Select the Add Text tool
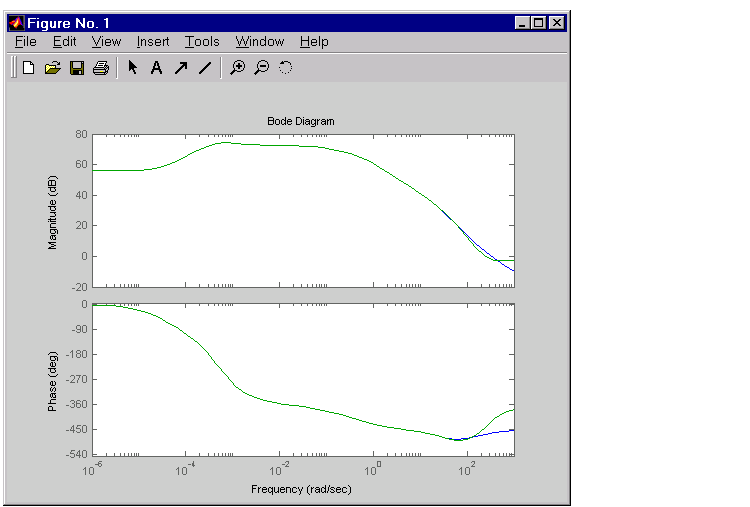The width and height of the screenshot is (750, 507). click(x=156, y=68)
